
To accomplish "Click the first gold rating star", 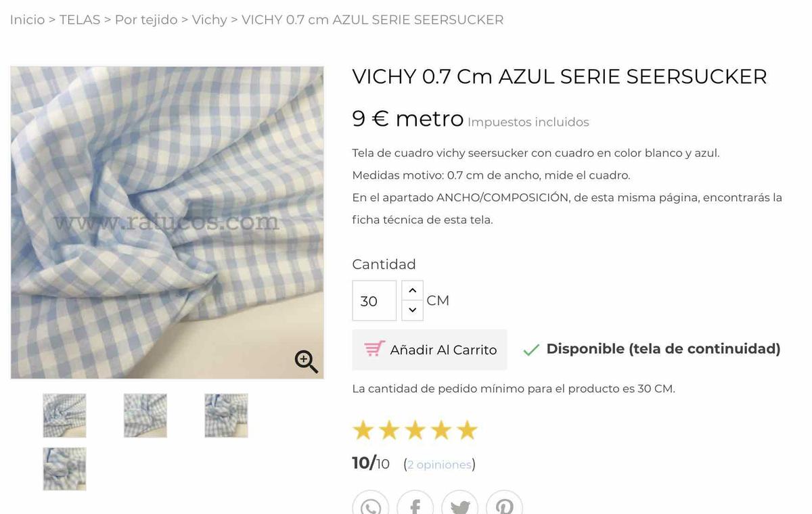I will (363, 430).
